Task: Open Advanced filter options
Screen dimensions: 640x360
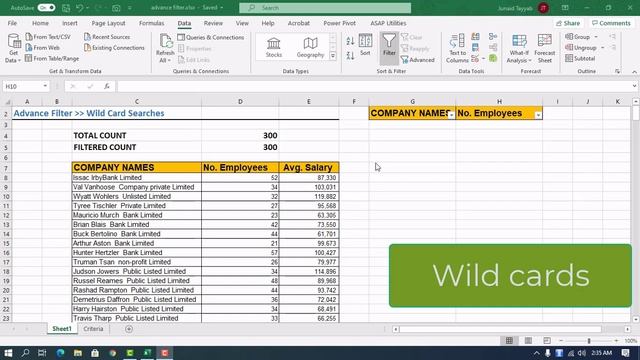Action: click(418, 60)
